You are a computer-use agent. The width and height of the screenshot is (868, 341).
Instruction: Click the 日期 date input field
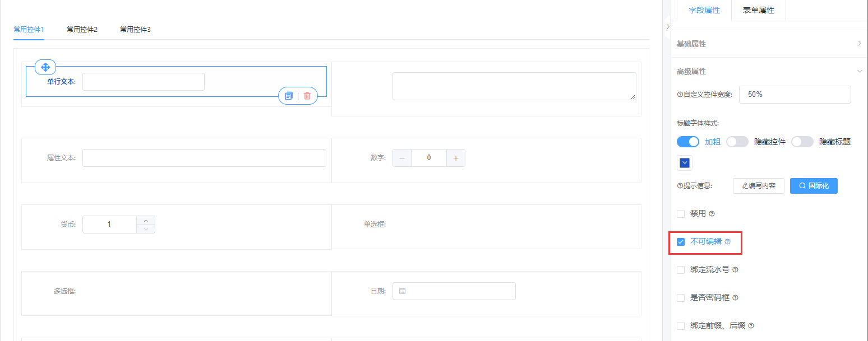click(454, 291)
